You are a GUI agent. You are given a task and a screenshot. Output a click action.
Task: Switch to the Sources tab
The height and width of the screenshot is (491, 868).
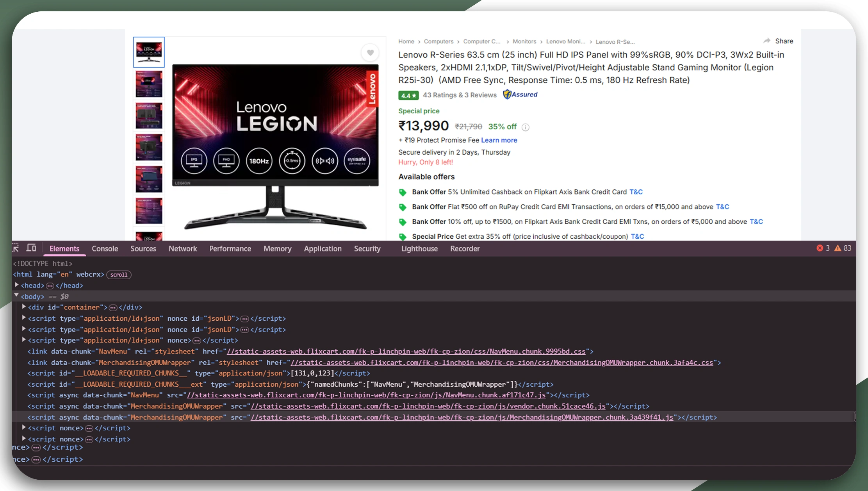coord(143,248)
